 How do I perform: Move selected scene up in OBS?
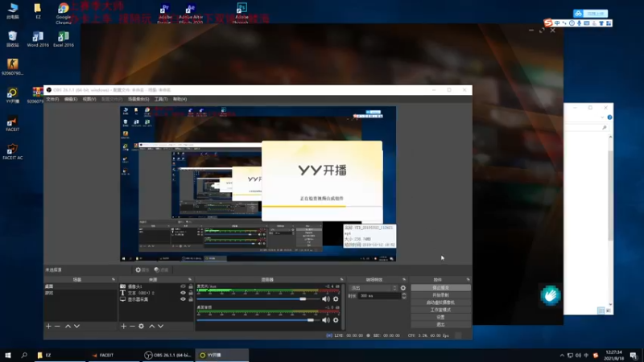coord(68,326)
